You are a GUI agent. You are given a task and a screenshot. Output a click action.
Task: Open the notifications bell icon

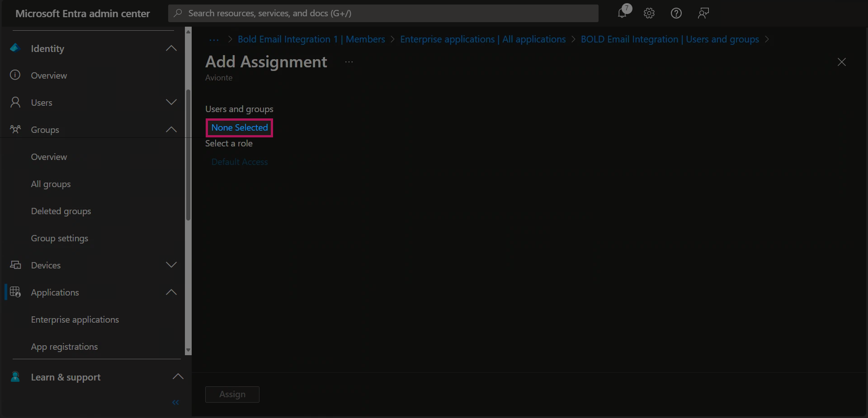pyautogui.click(x=623, y=13)
